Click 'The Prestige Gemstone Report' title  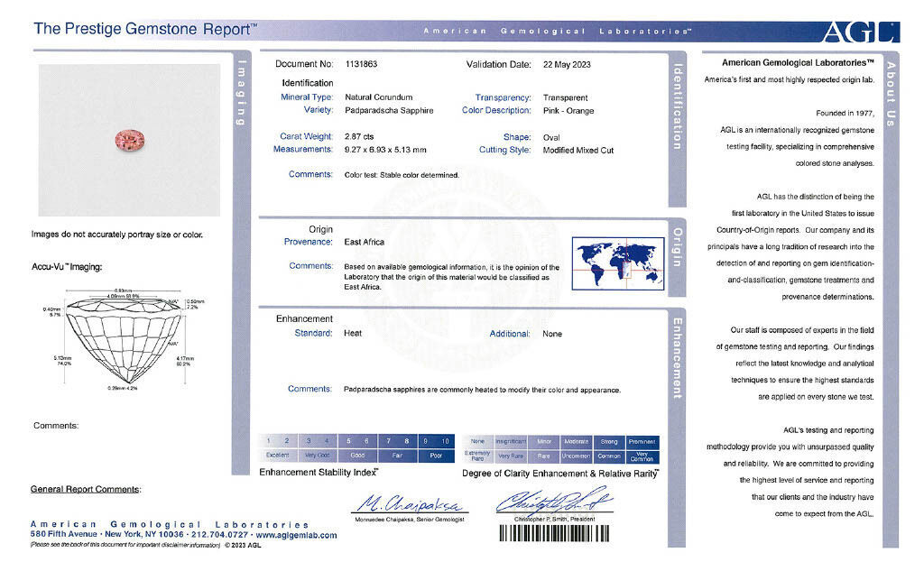tap(145, 29)
